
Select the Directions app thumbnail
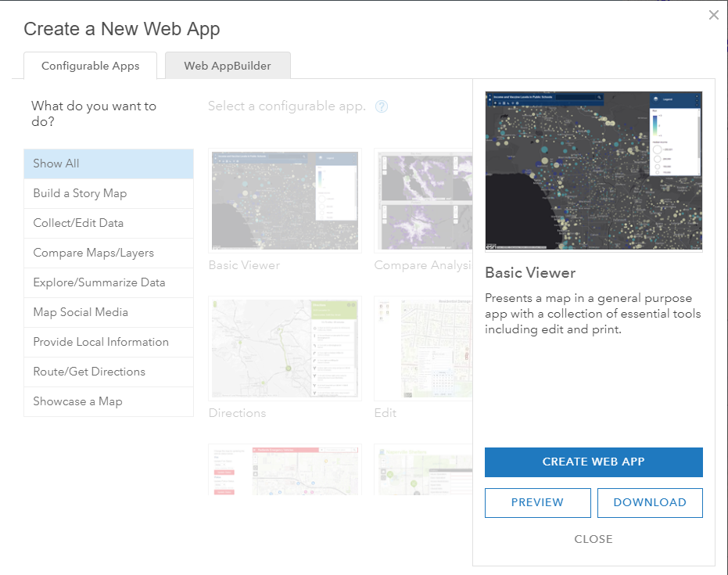pyautogui.click(x=285, y=348)
